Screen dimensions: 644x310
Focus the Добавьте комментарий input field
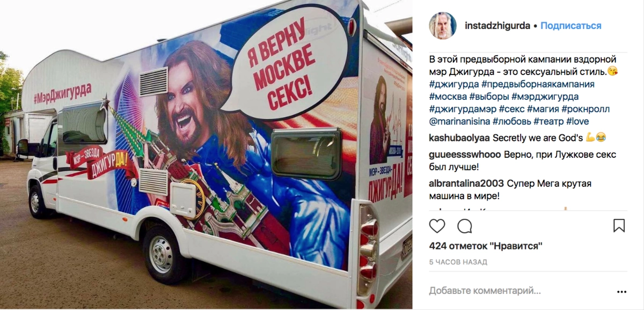coord(518,291)
